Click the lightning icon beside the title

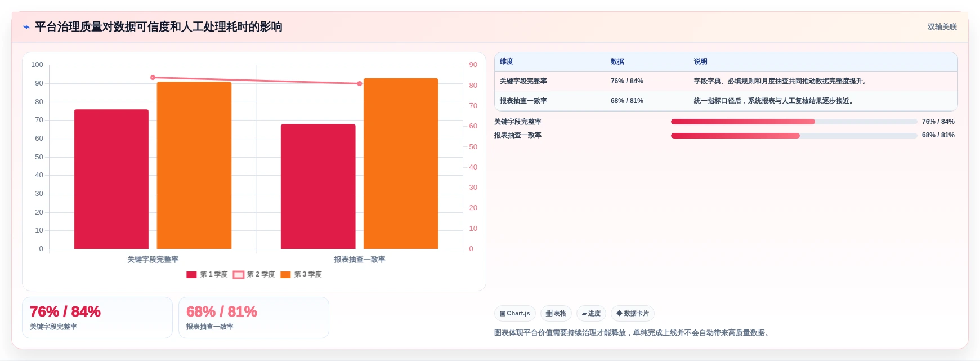26,27
